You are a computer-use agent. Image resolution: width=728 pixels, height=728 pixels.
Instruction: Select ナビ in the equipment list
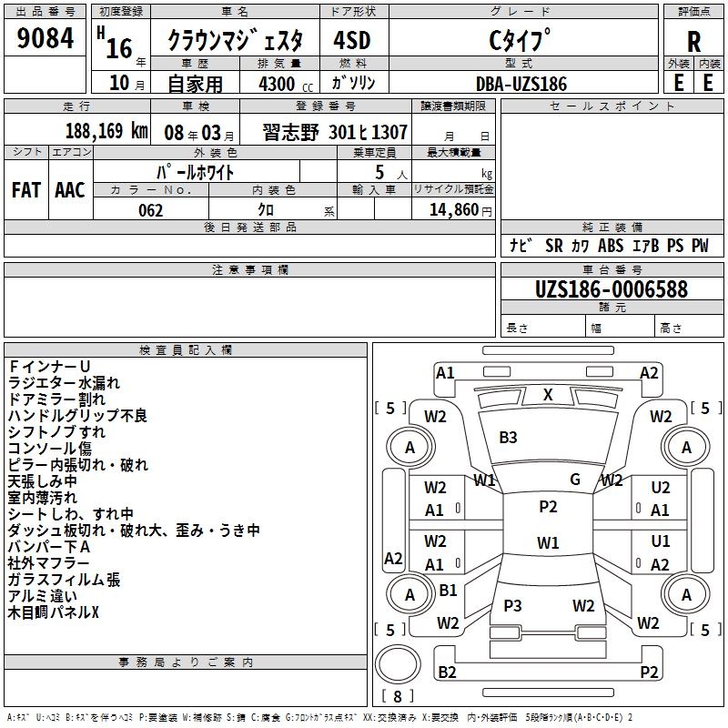tap(521, 245)
